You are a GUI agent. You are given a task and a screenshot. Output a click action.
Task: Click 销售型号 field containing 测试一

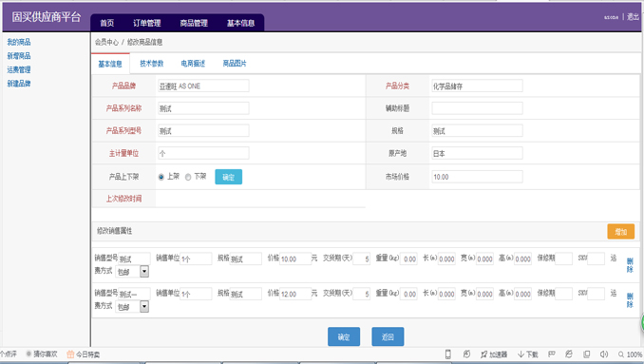[134, 294]
